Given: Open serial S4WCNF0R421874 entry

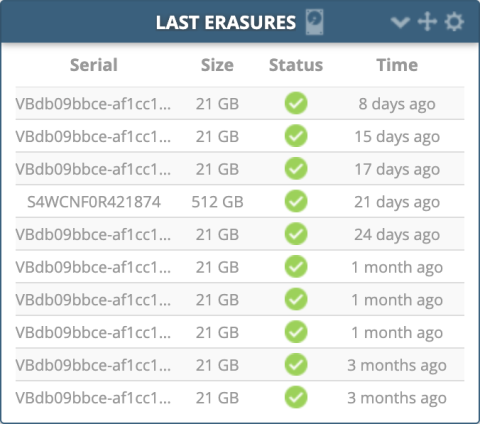Looking at the screenshot, I should (x=94, y=202).
